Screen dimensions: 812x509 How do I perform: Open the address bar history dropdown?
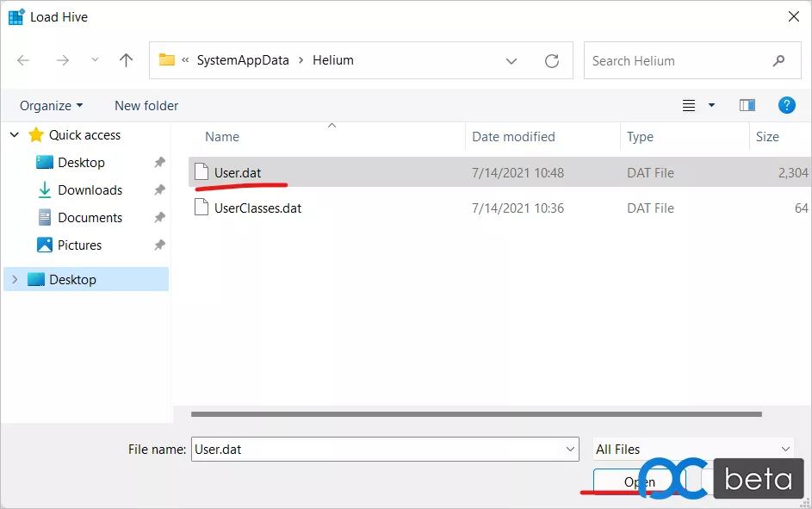(511, 60)
